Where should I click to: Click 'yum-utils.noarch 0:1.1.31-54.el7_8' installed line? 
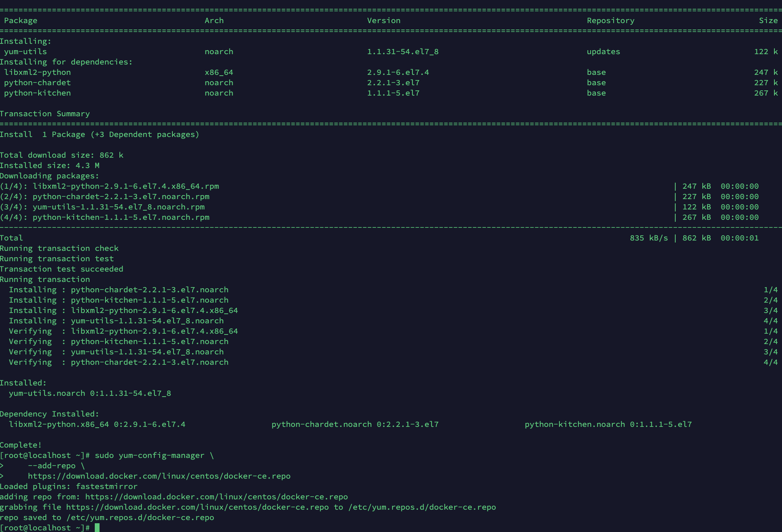coord(90,393)
